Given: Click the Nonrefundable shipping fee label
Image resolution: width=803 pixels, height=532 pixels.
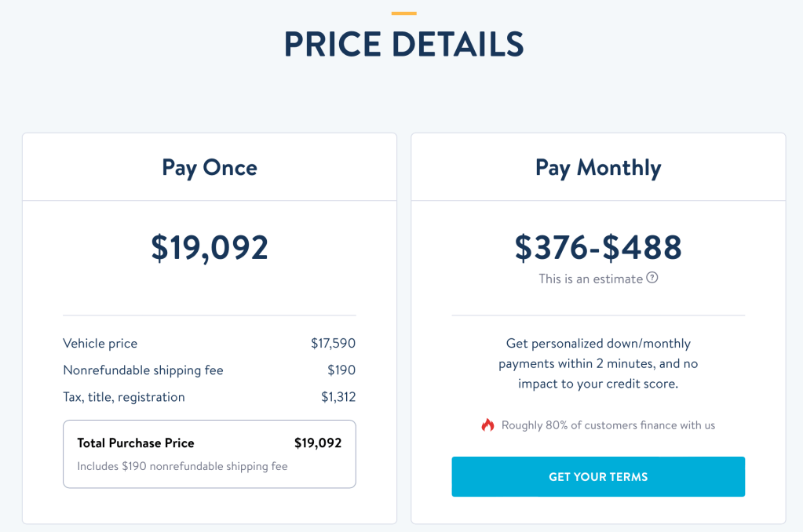Looking at the screenshot, I should pyautogui.click(x=143, y=370).
